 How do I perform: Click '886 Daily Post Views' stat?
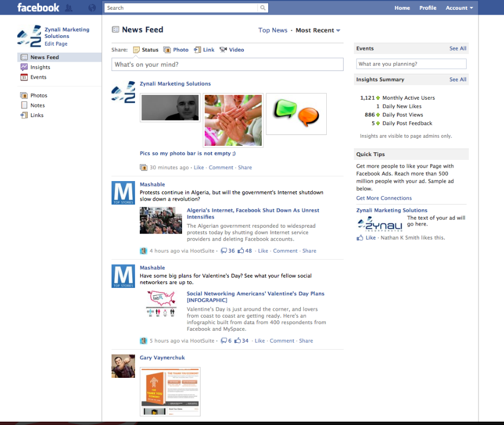click(x=394, y=115)
